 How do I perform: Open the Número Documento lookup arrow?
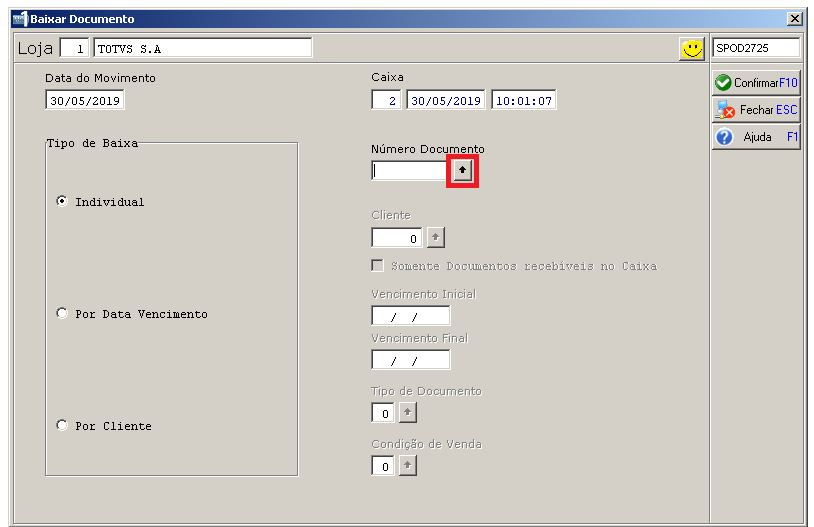pyautogui.click(x=462, y=170)
